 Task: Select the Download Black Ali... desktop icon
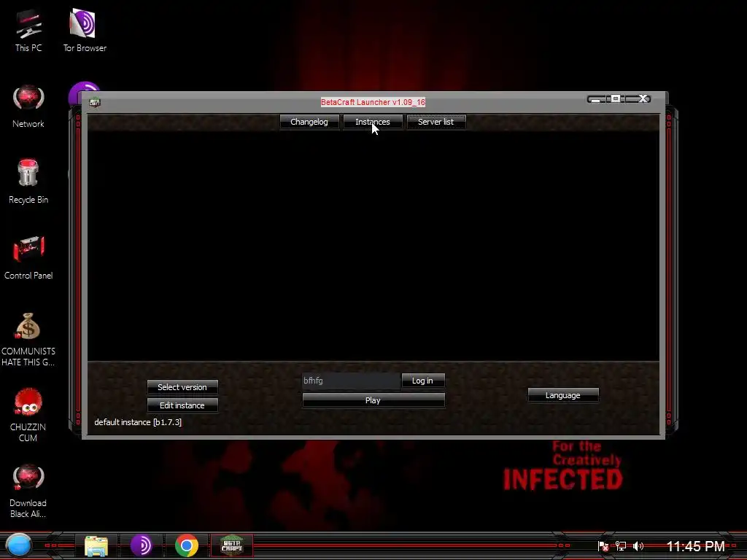tap(28, 491)
